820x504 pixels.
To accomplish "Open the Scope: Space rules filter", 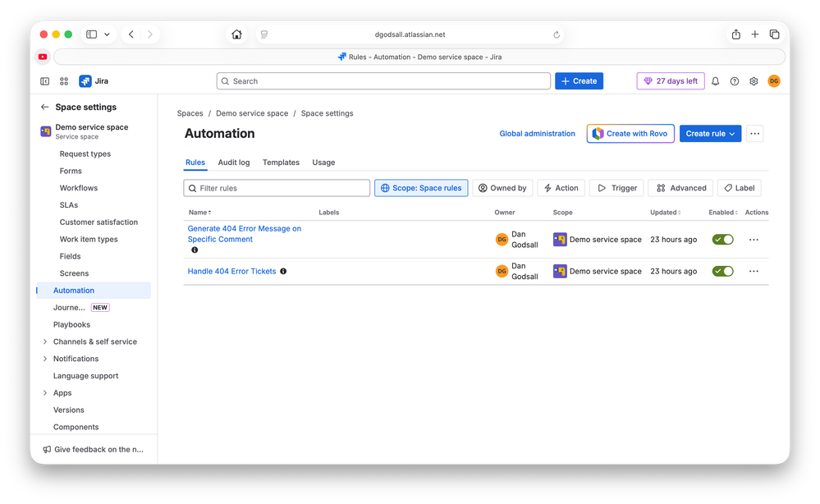I will pyautogui.click(x=421, y=188).
